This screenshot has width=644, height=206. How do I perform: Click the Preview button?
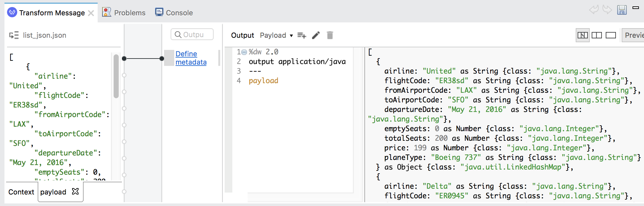[633, 35]
